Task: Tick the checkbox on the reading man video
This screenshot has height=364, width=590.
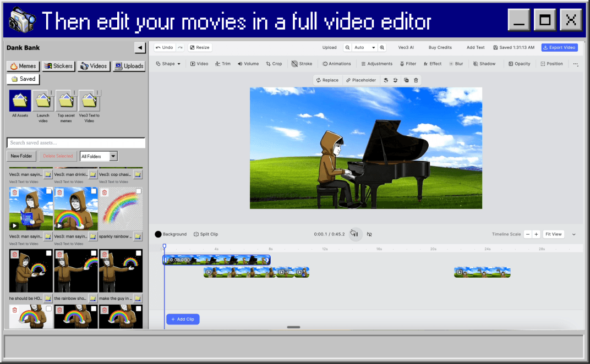Action: tap(49, 191)
